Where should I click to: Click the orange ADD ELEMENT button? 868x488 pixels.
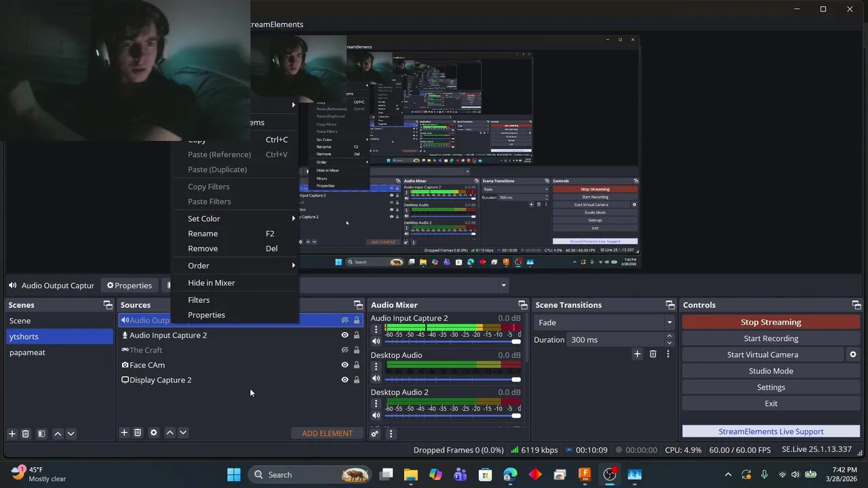tap(327, 433)
